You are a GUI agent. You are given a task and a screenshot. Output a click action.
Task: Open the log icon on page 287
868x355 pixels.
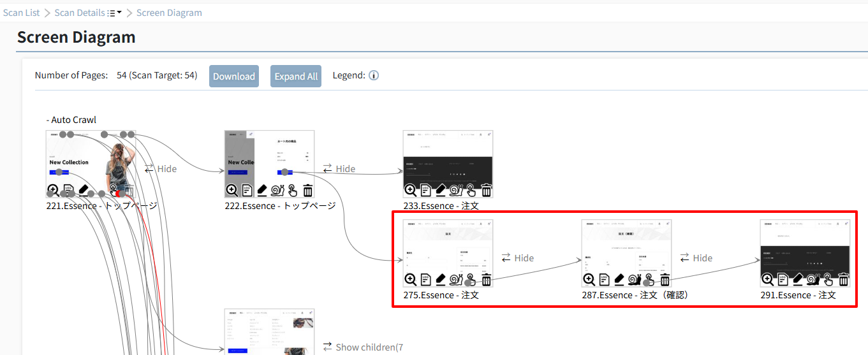point(604,279)
